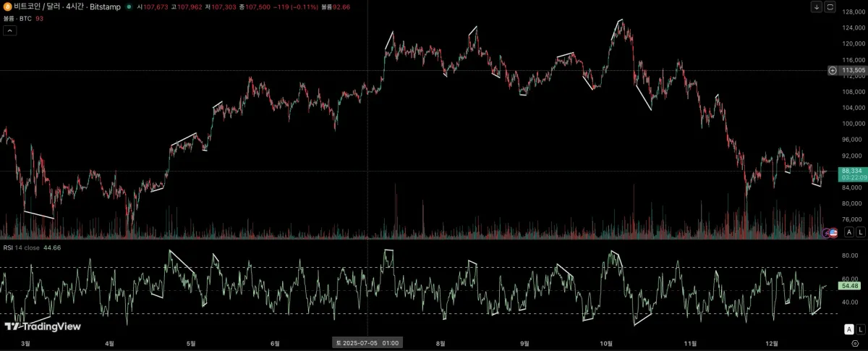This screenshot has width=868, height=351.
Task: Click the fullscreen chart button at top right
Action: pos(830,7)
